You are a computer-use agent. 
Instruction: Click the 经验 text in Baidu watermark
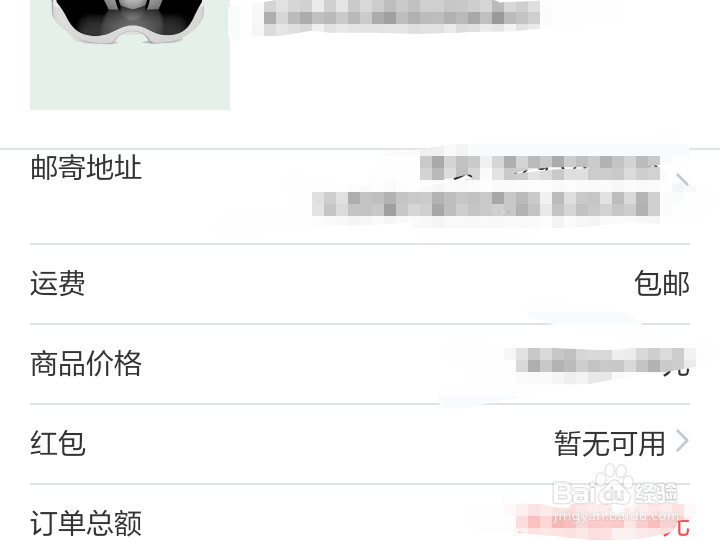[x=656, y=494]
